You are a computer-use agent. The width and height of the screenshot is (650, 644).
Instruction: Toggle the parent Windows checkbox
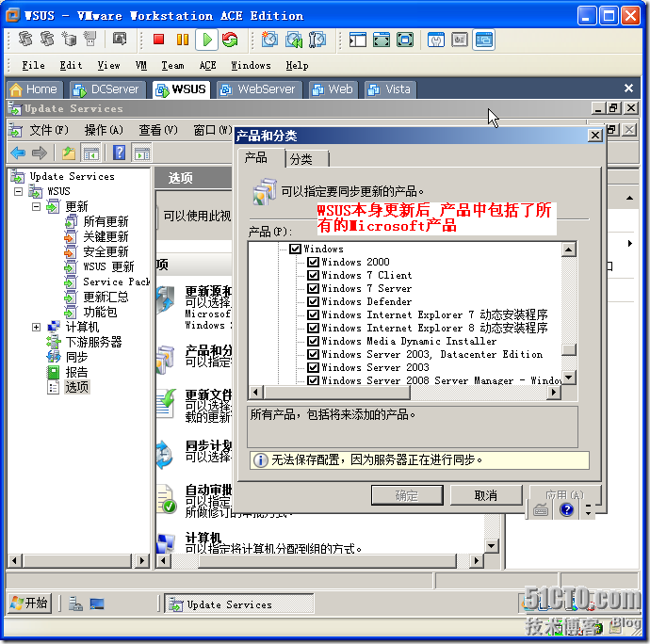(x=295, y=249)
